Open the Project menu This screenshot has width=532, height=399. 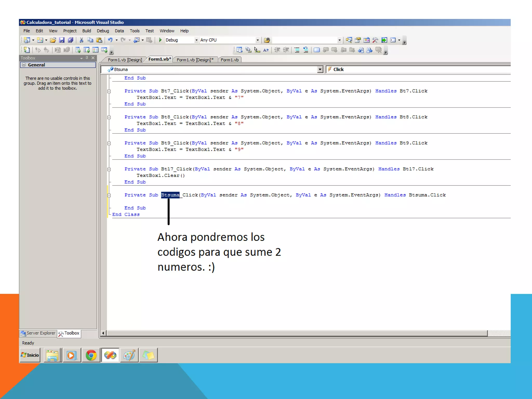click(70, 31)
